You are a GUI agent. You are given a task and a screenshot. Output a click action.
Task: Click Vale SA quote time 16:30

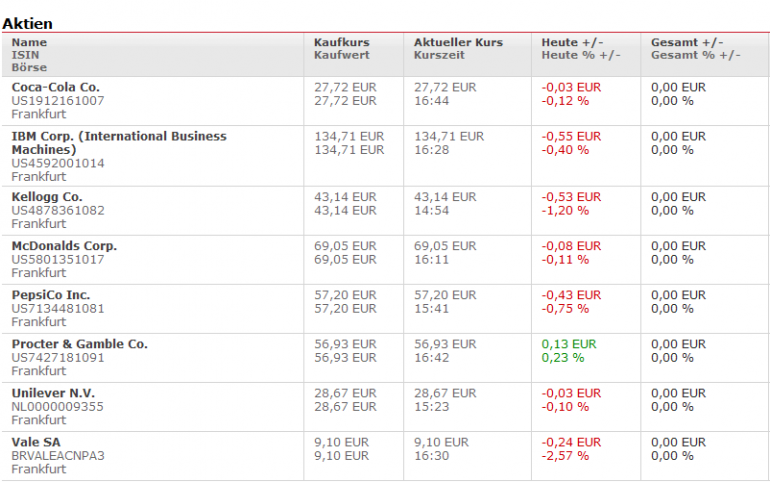coord(431,456)
